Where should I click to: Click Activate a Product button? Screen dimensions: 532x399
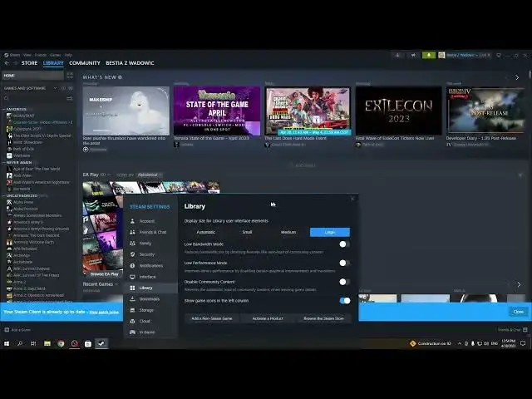(x=268, y=318)
